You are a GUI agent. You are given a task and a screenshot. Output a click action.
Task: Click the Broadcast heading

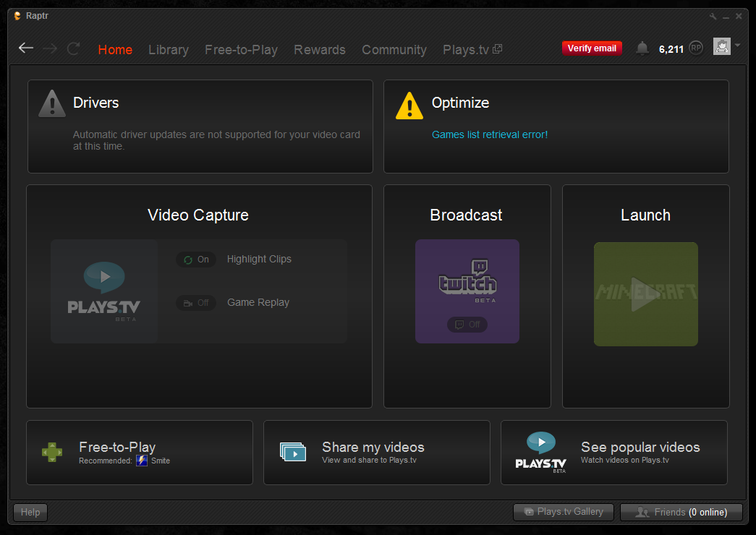(x=466, y=215)
